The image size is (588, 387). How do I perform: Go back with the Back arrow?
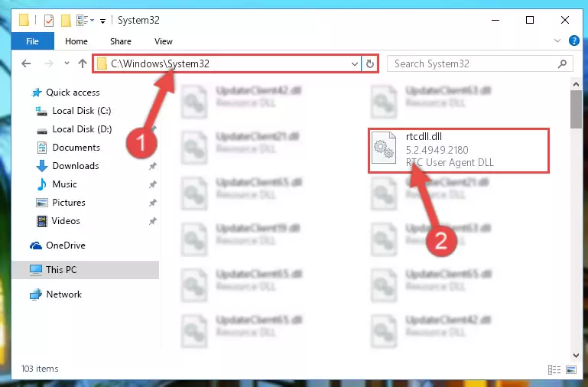(x=26, y=63)
